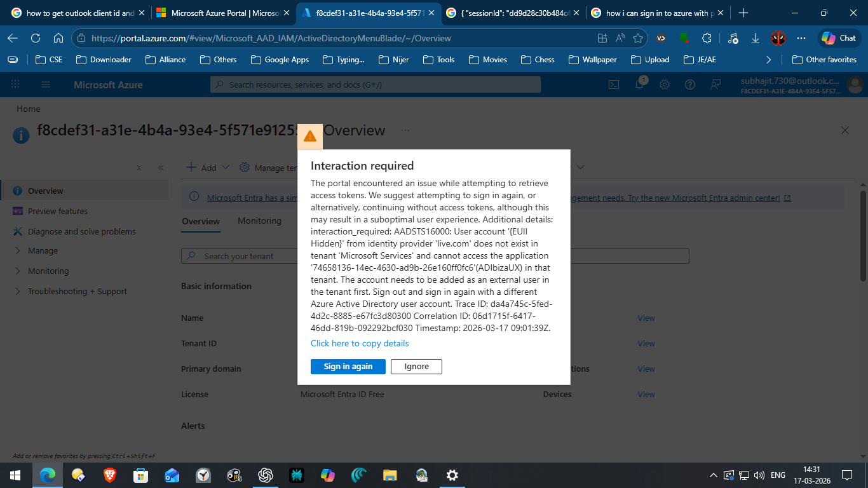Image resolution: width=868 pixels, height=488 pixels.
Task: Open Settings gear in taskbar
Action: click(x=452, y=475)
